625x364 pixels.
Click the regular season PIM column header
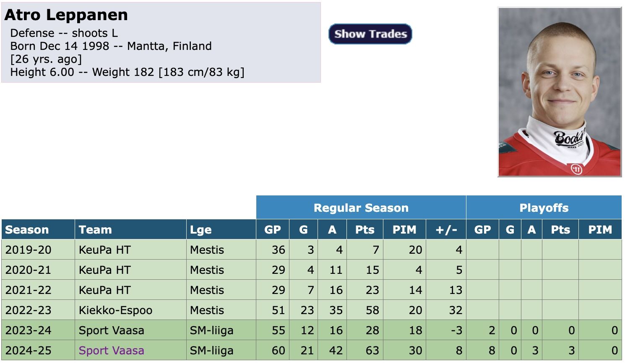click(404, 230)
